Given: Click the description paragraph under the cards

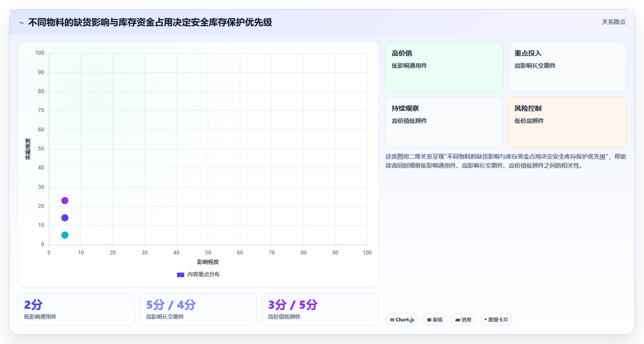Looking at the screenshot, I should pyautogui.click(x=506, y=161).
